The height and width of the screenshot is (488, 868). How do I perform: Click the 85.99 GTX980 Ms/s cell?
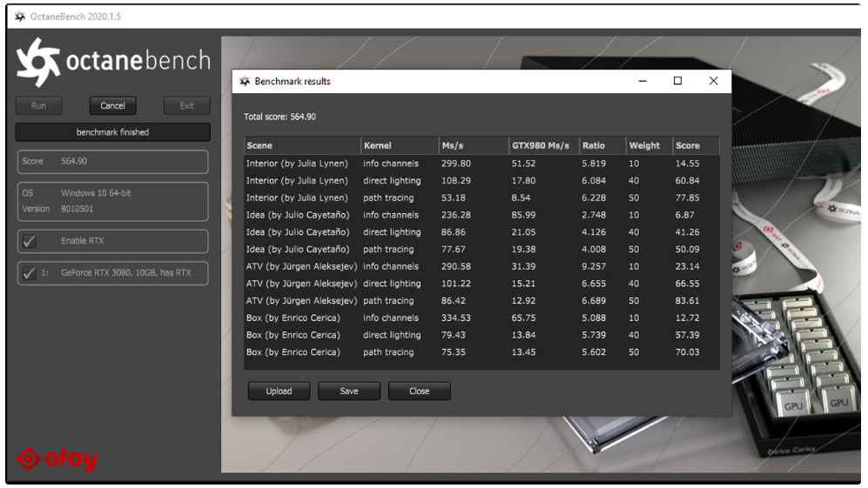(523, 215)
